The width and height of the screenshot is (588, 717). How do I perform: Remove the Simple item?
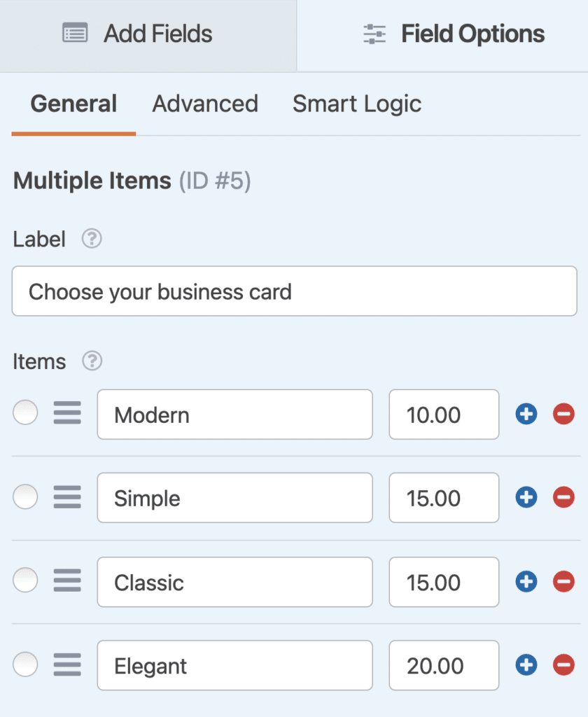[563, 497]
